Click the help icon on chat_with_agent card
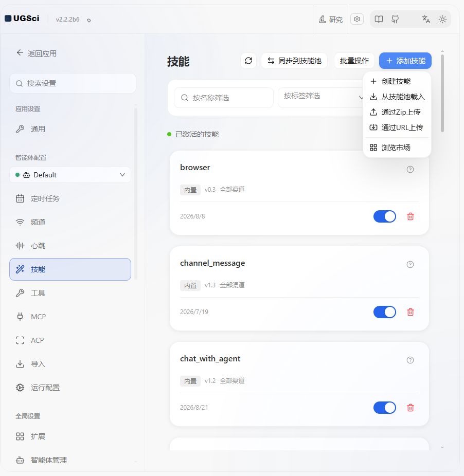Screen dimensions: 464x476 [x=410, y=360]
